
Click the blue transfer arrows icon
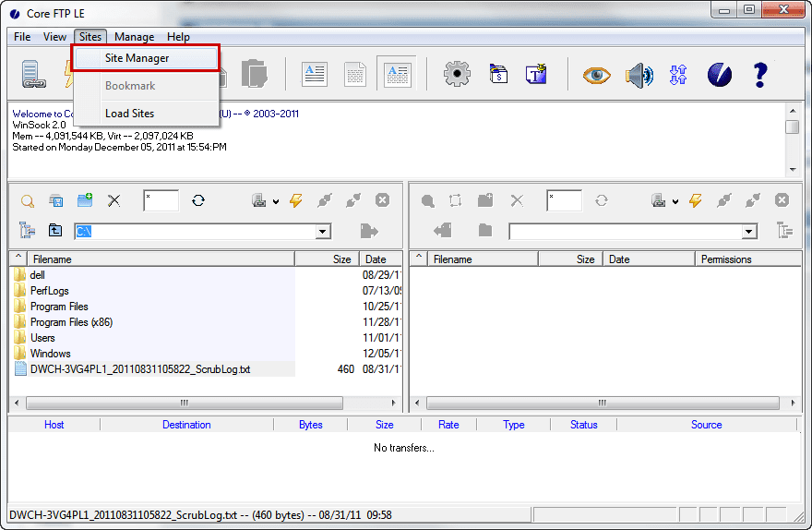678,75
